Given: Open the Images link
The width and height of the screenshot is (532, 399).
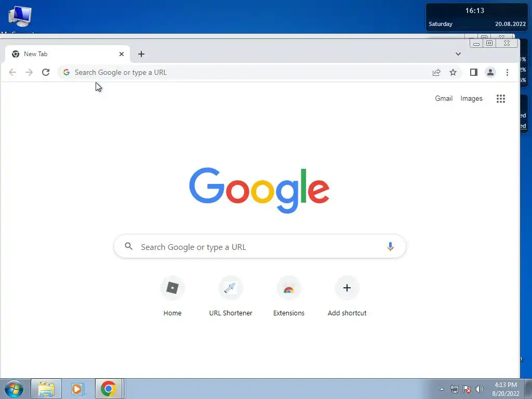Looking at the screenshot, I should 471,98.
